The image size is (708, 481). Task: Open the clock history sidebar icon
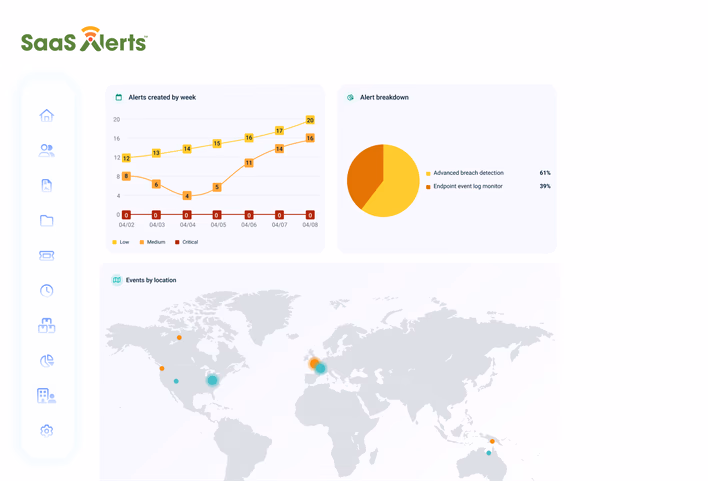point(47,290)
